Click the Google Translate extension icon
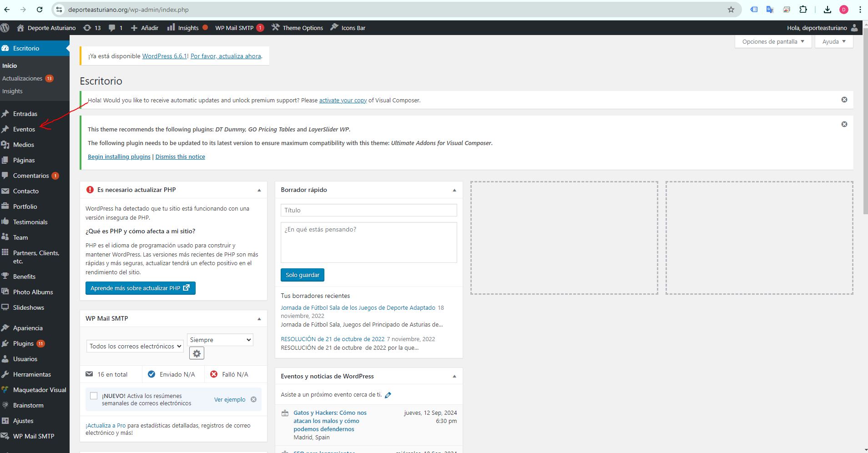 770,10
